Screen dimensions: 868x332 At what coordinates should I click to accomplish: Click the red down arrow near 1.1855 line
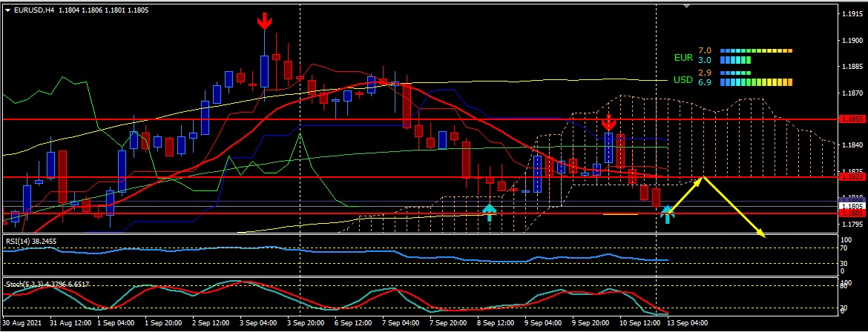click(608, 122)
